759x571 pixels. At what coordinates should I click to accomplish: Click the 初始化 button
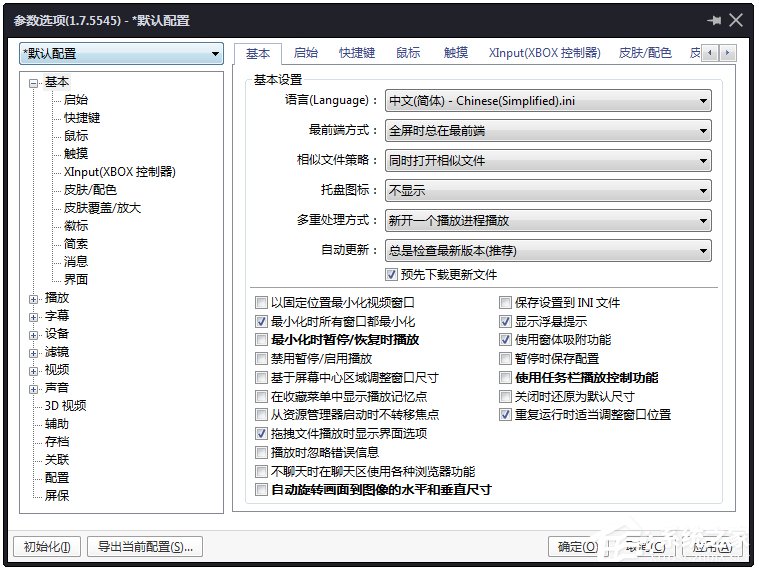(46, 547)
